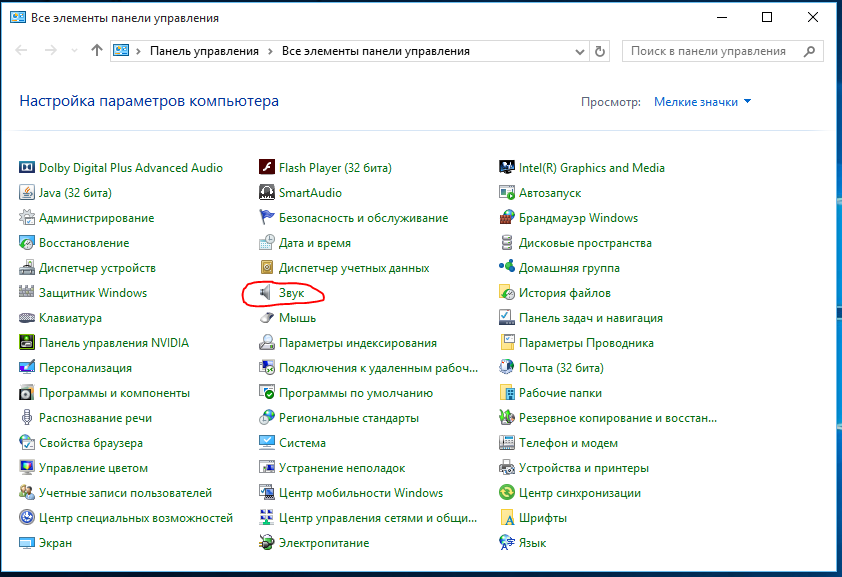842x577 pixels.
Task: Open Подключения к удаленным рабочим столам link
Action: 378,368
